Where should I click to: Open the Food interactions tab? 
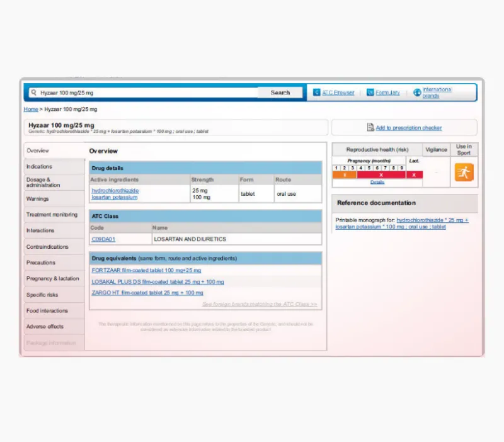[x=54, y=310]
